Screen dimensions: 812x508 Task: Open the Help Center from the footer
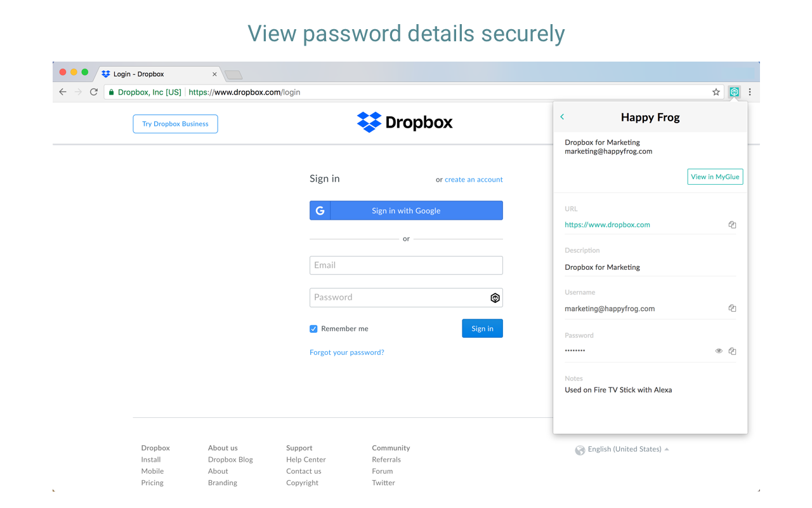tap(306, 459)
